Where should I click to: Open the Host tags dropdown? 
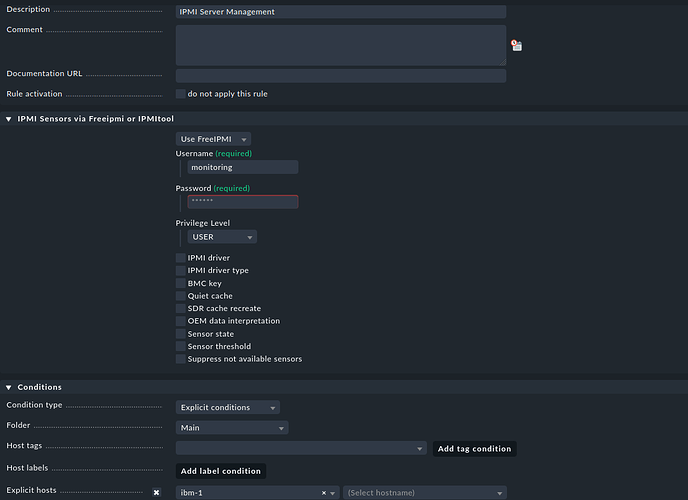[x=301, y=448]
